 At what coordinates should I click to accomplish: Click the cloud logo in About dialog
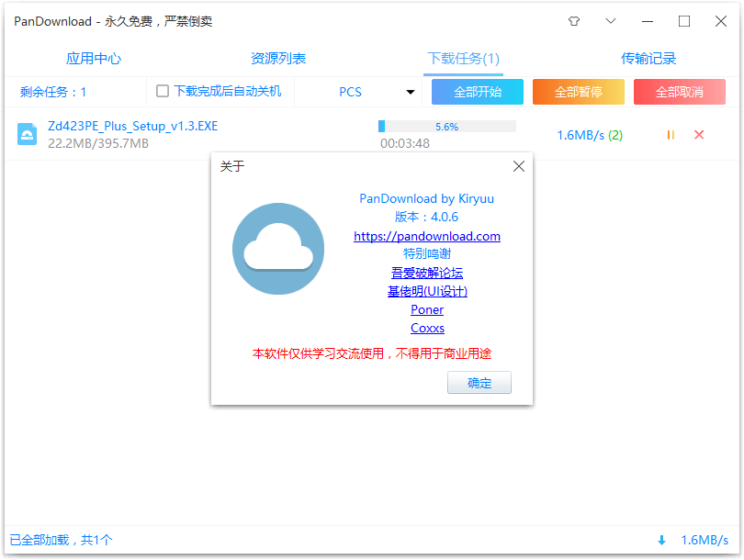click(278, 249)
